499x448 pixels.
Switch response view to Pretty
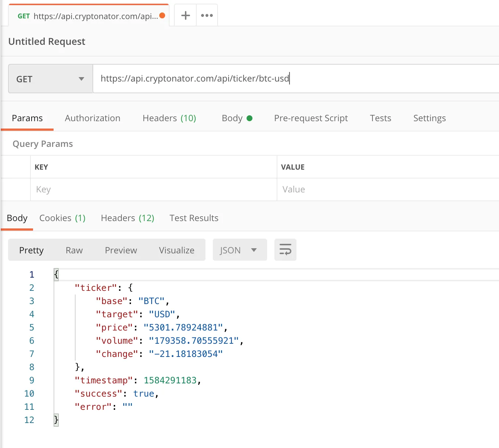31,250
